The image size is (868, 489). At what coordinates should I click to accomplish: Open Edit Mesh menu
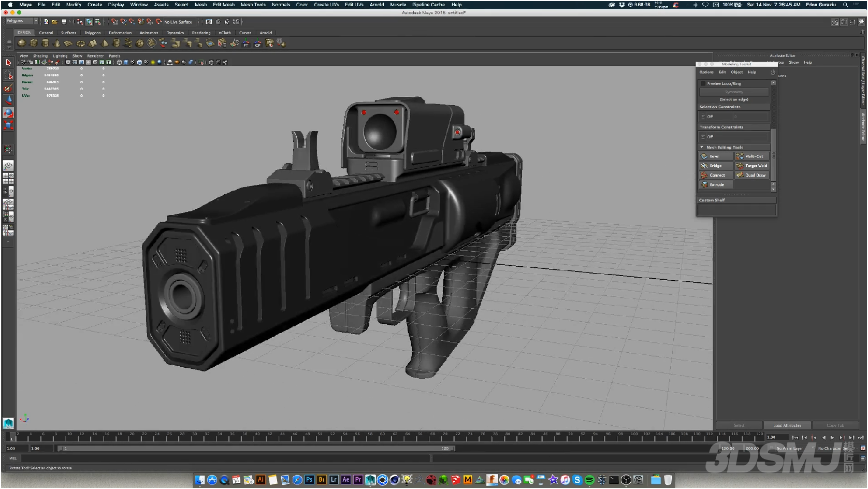tap(224, 5)
